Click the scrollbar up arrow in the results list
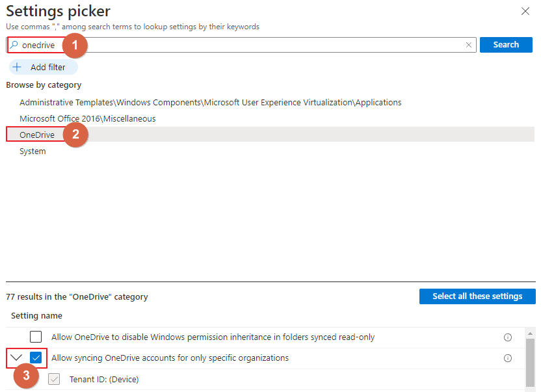The width and height of the screenshot is (541, 392). click(530, 333)
